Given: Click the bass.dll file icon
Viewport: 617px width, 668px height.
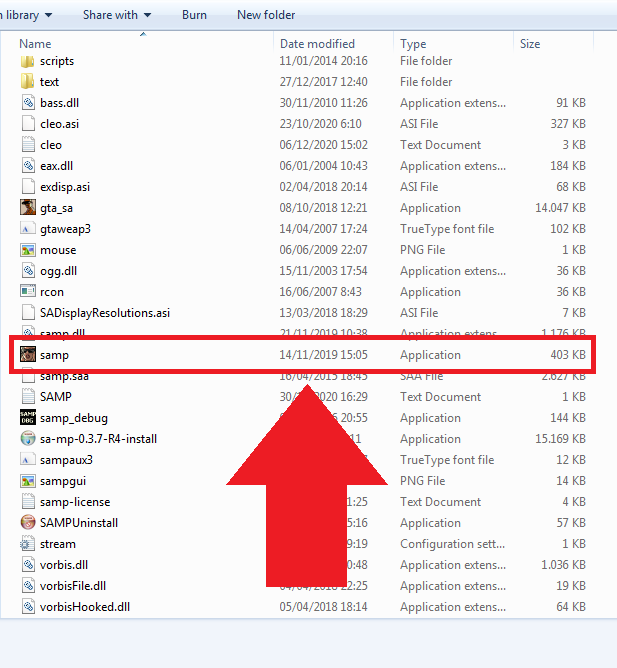Looking at the screenshot, I should [28, 103].
